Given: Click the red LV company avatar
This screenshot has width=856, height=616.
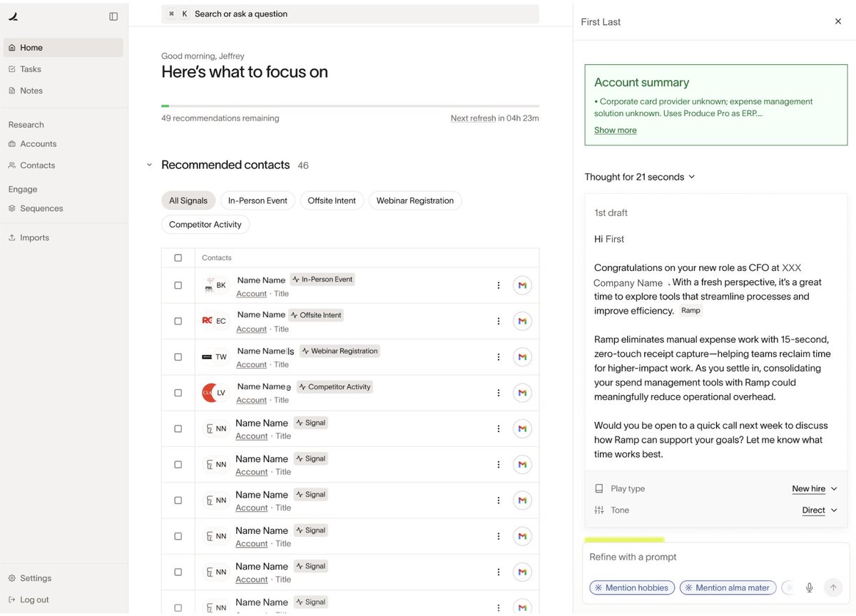Looking at the screenshot, I should point(210,393).
